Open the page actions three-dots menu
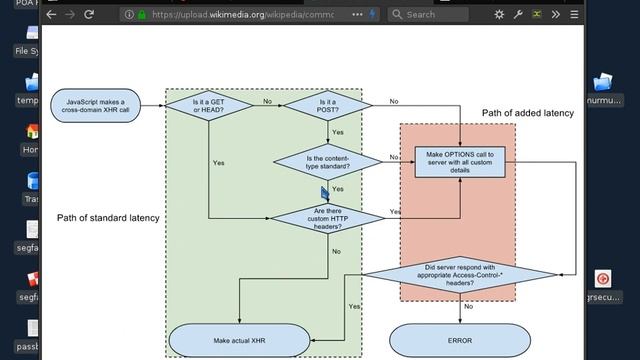640x360 pixels. [357, 15]
